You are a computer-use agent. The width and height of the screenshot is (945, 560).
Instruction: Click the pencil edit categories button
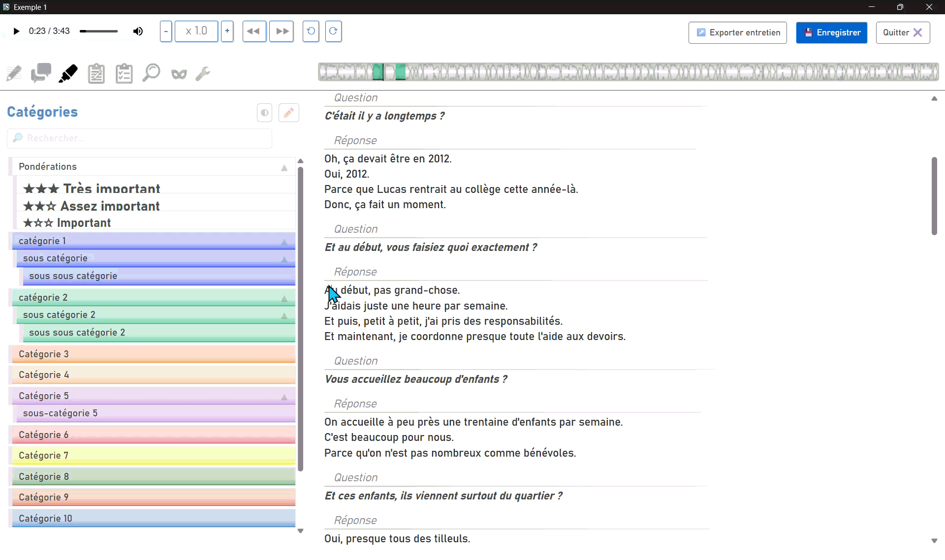coord(289,113)
